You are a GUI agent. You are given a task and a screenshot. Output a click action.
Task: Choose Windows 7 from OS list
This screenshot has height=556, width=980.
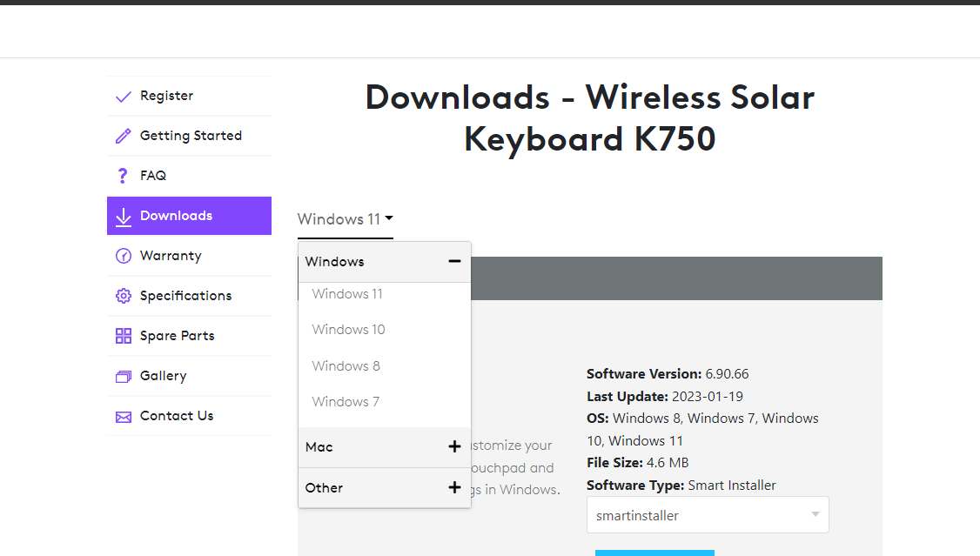tap(345, 402)
